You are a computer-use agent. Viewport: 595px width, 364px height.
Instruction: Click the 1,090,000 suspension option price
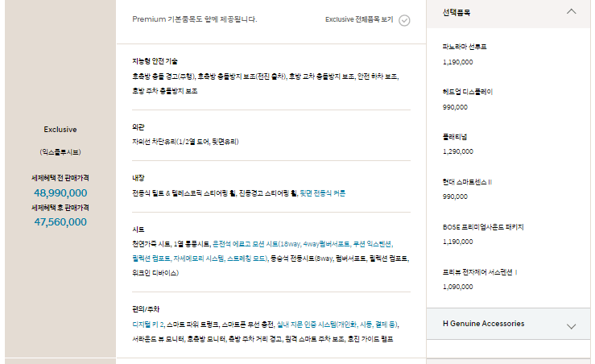[x=457, y=287]
